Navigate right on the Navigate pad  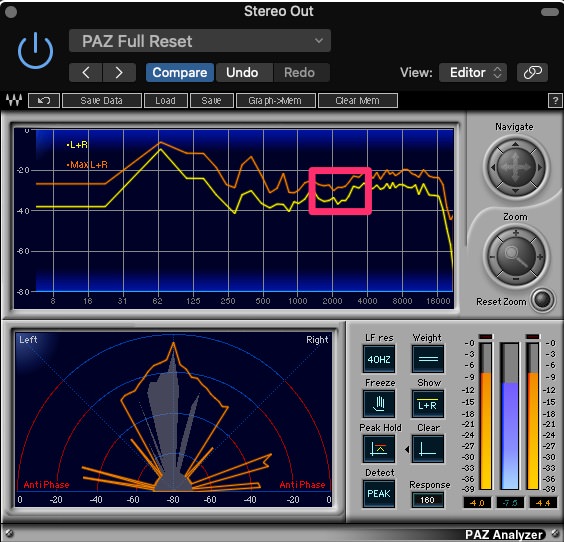(540, 167)
